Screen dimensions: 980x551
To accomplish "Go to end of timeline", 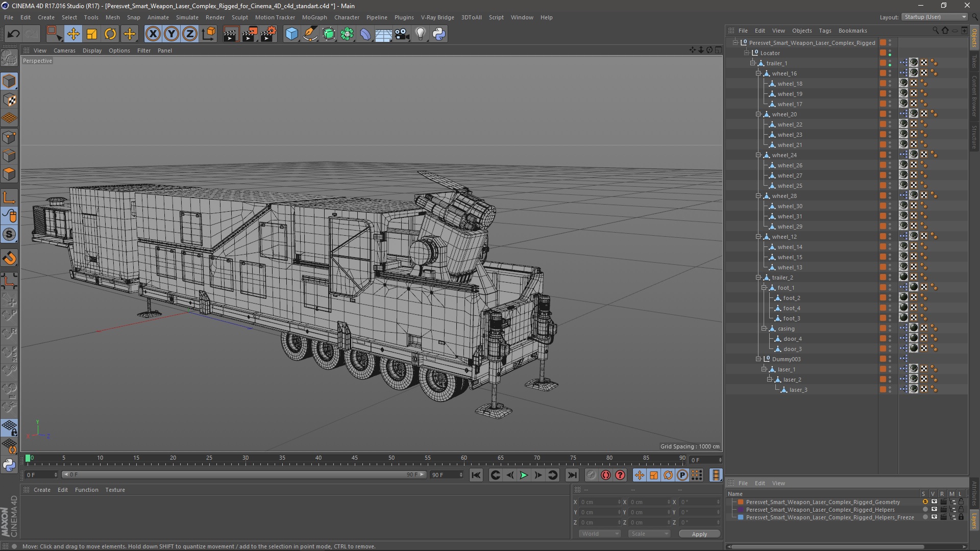I will (x=572, y=475).
